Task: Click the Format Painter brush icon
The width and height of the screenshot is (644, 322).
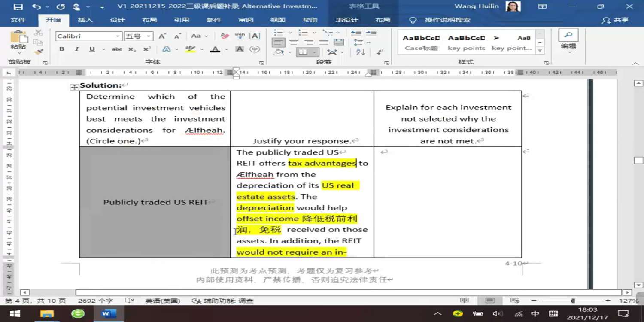Action: point(39,52)
